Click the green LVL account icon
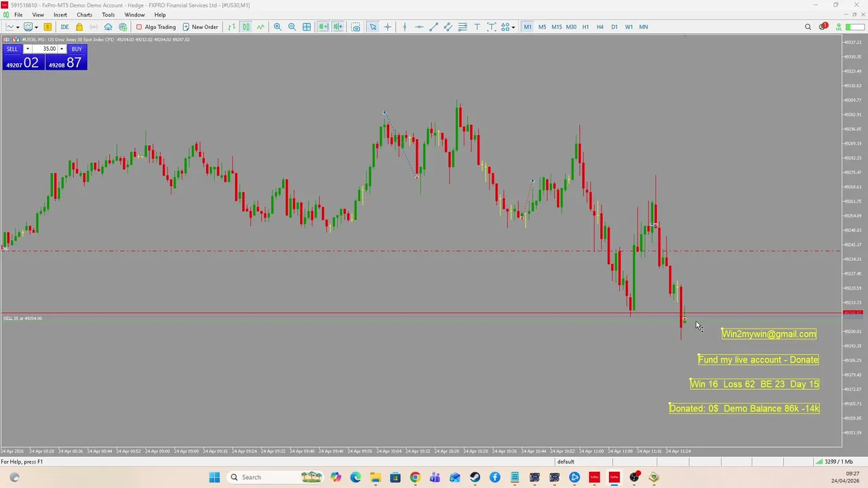The image size is (868, 488). [x=838, y=27]
